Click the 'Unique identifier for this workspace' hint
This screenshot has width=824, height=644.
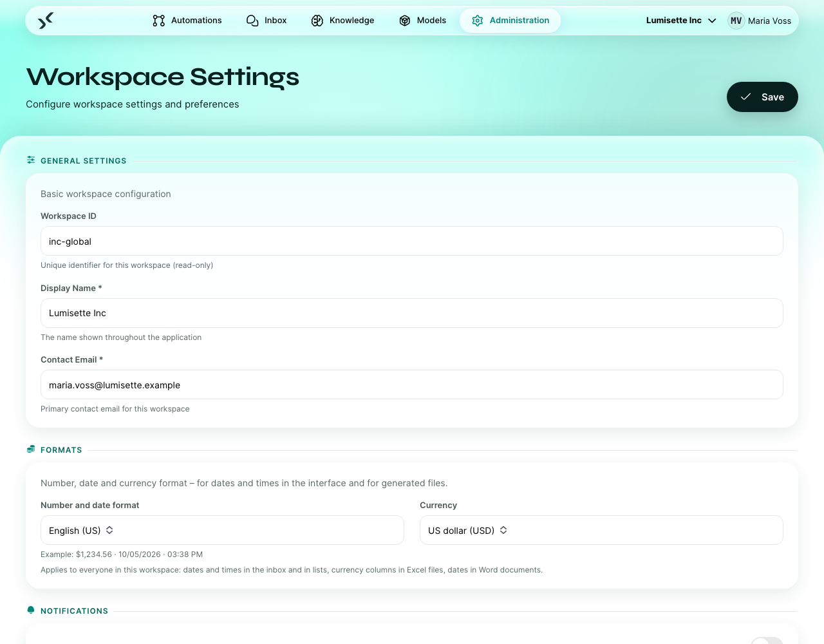pyautogui.click(x=127, y=265)
